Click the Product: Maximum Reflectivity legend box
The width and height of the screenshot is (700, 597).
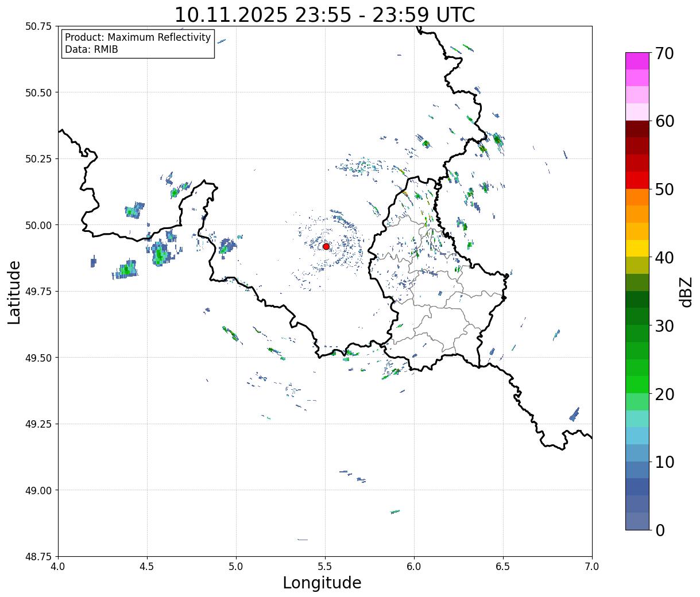click(138, 44)
